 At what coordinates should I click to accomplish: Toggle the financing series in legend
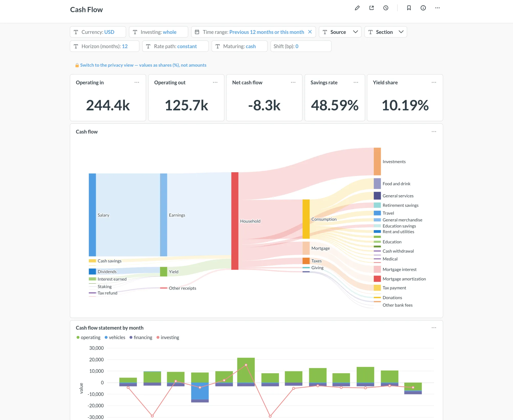[x=141, y=337]
